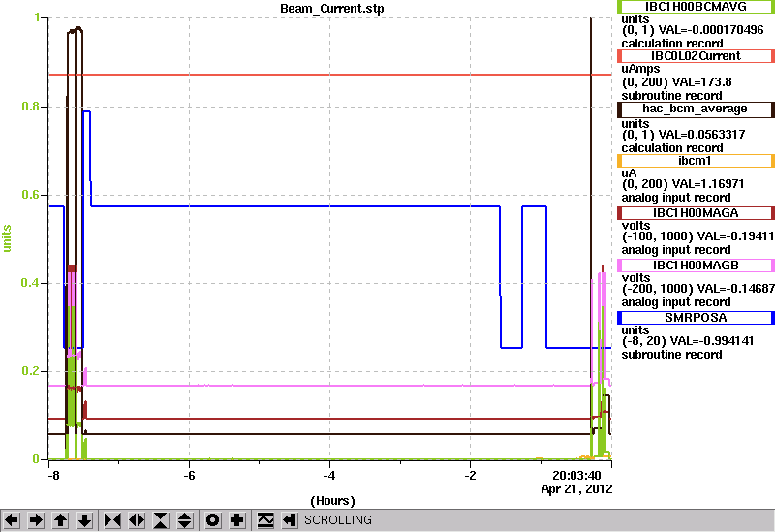Viewport: 775px width, 532px height.
Task: Click the vertical zoom-in hourglass icon
Action: (x=161, y=520)
